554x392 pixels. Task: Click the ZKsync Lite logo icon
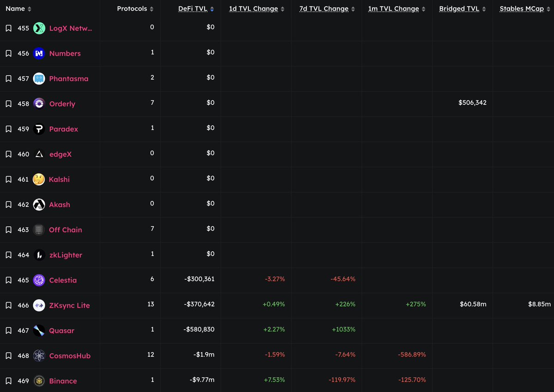39,305
